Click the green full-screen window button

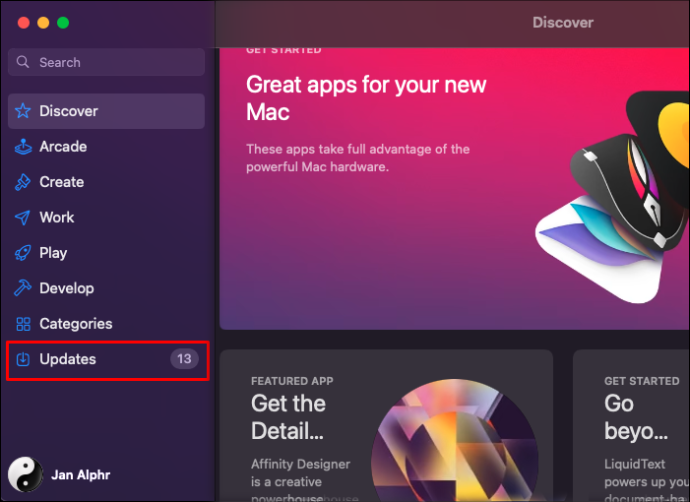coord(63,22)
